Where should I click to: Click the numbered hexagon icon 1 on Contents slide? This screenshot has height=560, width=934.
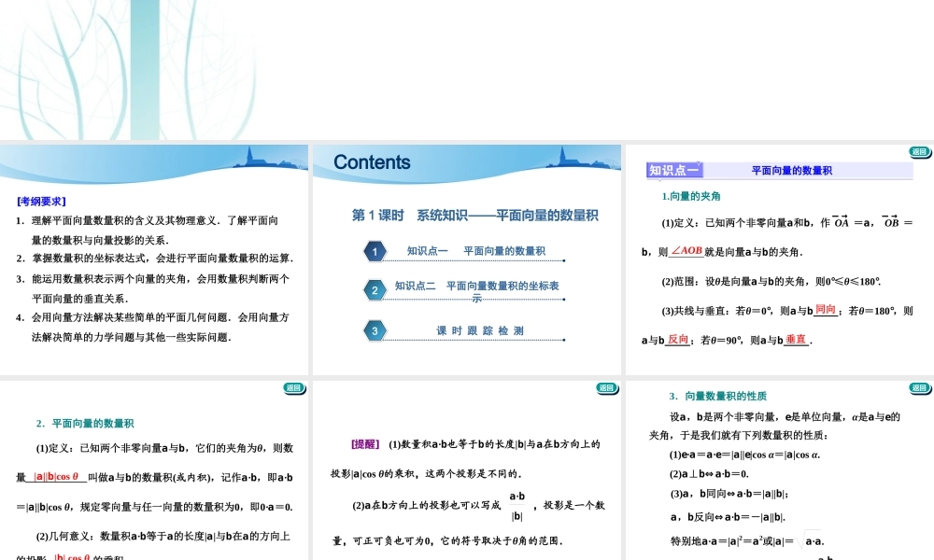375,251
